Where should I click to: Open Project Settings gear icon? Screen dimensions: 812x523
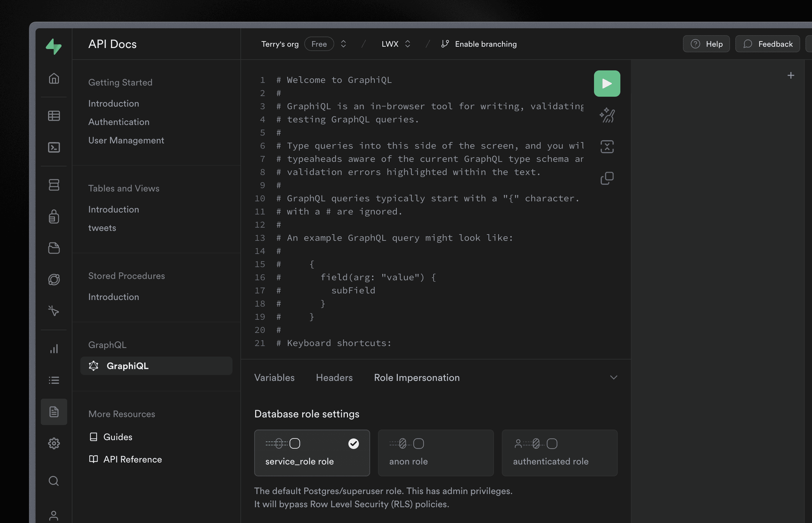[x=54, y=443]
